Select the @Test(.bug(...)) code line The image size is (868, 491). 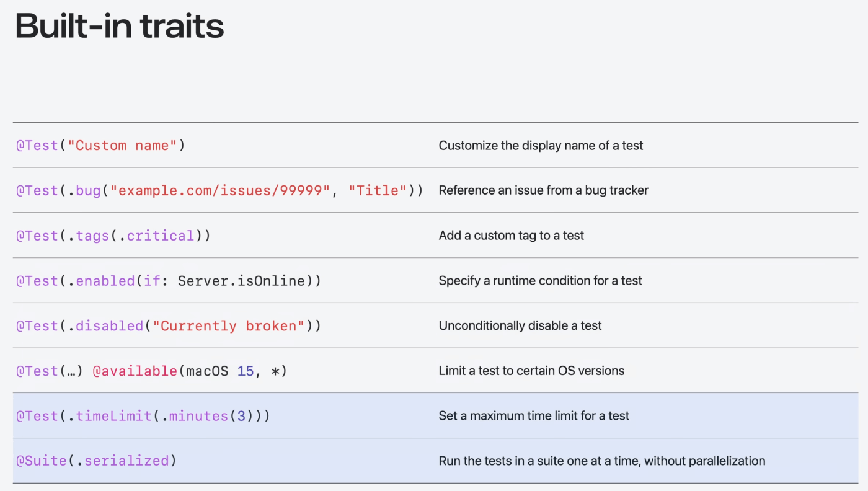(219, 190)
